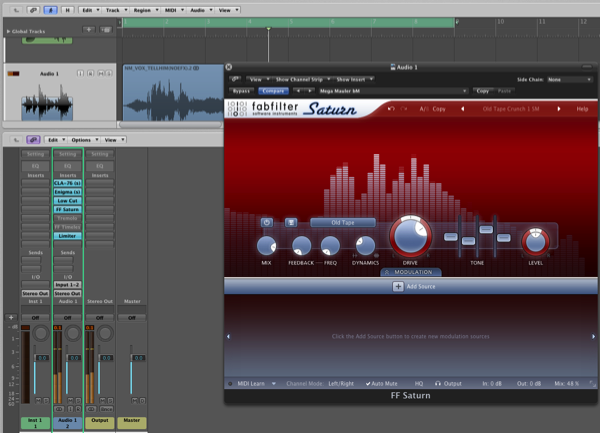Click the undo arrow in Saturn header

(x=391, y=108)
